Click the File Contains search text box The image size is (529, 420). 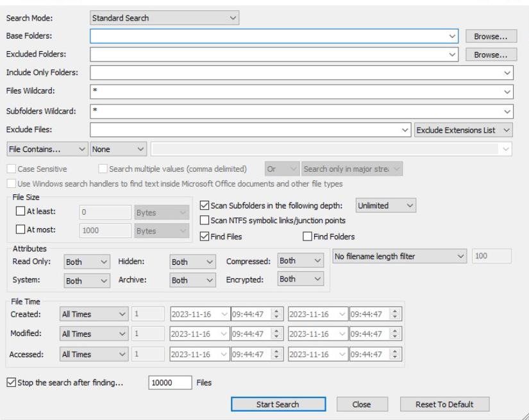[332, 149]
